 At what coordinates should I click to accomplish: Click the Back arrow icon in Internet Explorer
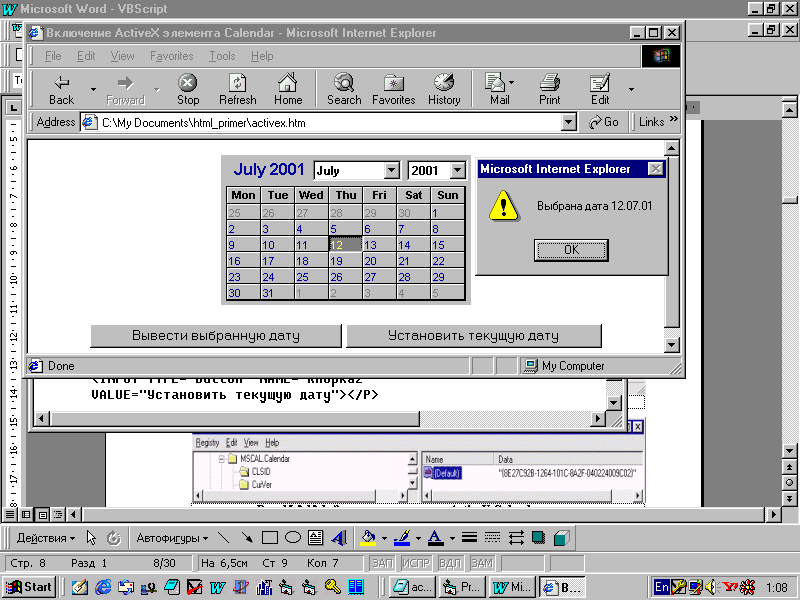coord(62,83)
